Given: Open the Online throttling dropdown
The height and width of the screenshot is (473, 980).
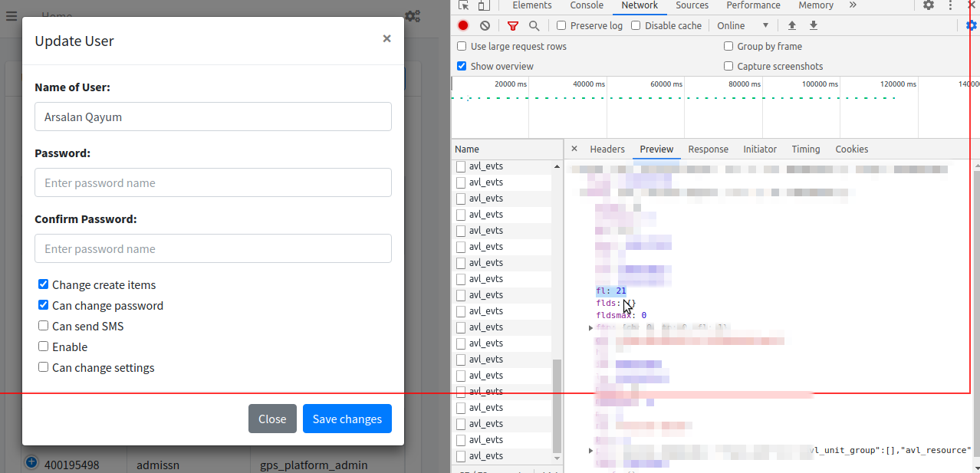Looking at the screenshot, I should pos(743,25).
